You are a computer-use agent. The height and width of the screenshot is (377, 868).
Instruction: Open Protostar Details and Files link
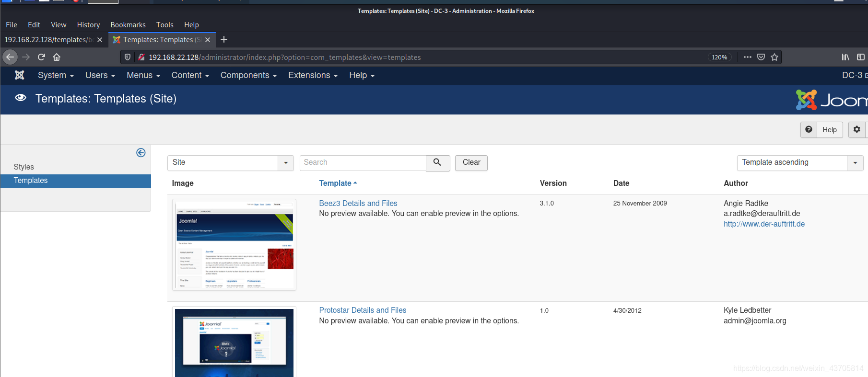point(363,310)
